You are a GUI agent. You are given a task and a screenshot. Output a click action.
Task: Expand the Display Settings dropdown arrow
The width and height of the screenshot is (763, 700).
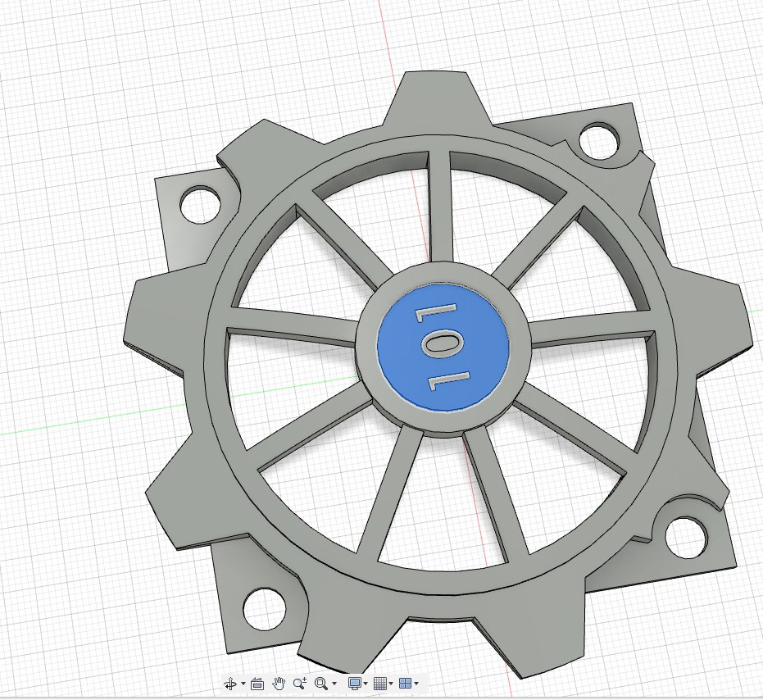click(x=366, y=684)
